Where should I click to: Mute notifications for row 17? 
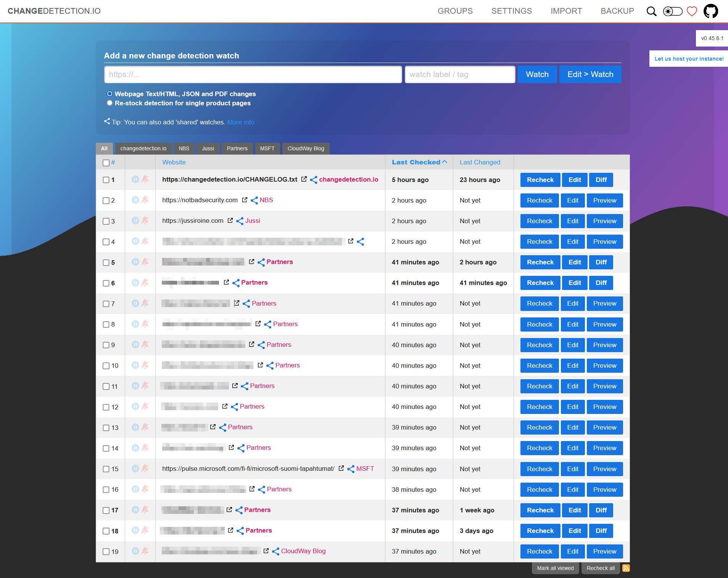[145, 509]
